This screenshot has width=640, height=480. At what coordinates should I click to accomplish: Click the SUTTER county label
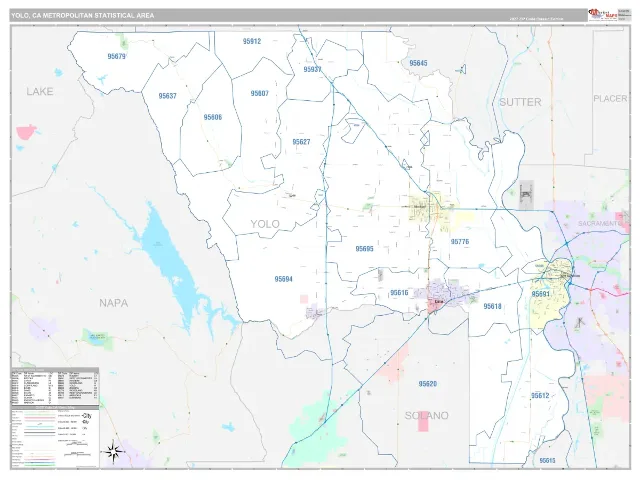click(x=520, y=102)
